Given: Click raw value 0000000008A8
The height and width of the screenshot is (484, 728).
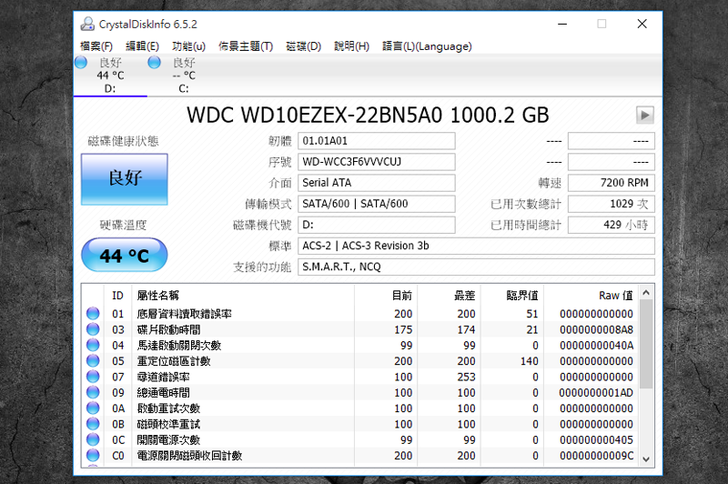Looking at the screenshot, I should click(596, 330).
